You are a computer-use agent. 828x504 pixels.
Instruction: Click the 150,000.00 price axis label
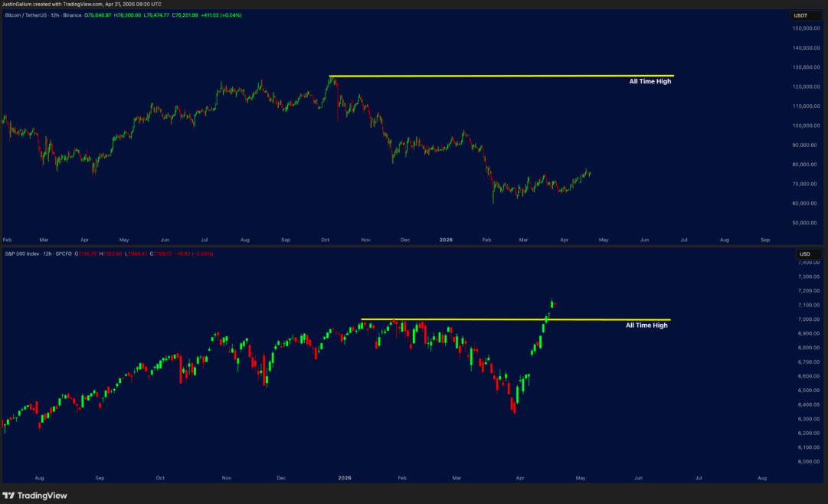point(807,28)
